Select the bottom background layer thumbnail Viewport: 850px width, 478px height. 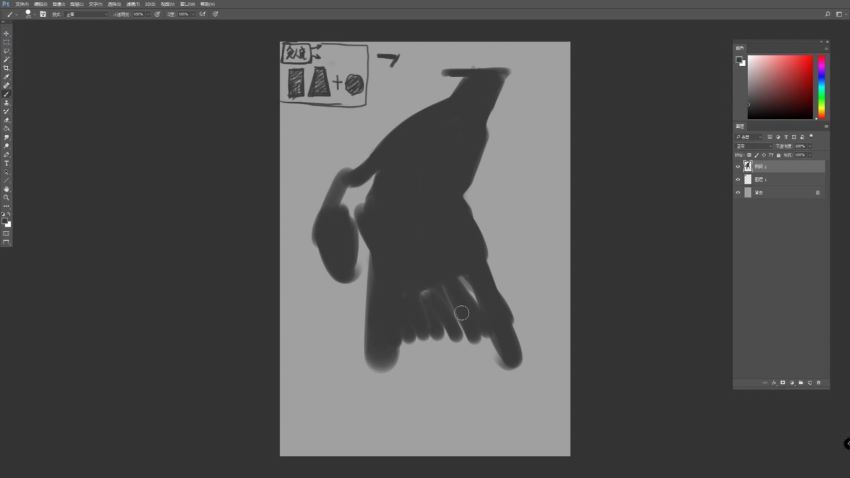coord(747,192)
